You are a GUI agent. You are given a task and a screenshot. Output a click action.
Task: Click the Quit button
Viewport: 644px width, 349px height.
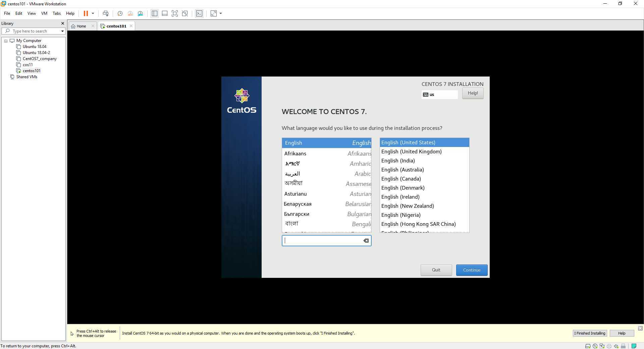pos(436,270)
